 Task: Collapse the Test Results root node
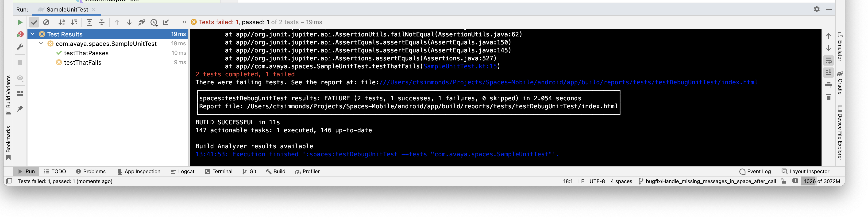[x=33, y=34]
